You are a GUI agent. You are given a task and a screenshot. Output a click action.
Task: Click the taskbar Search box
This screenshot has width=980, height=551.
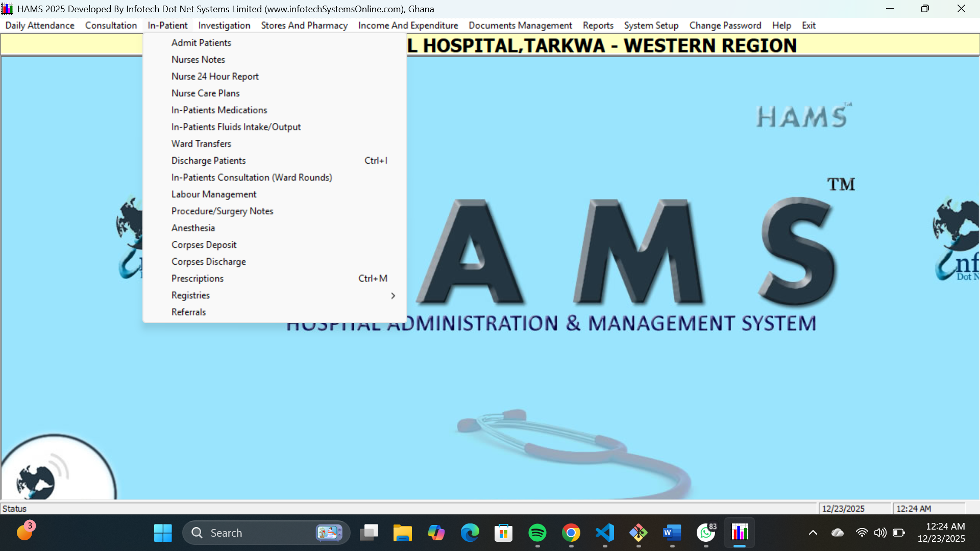point(255,533)
